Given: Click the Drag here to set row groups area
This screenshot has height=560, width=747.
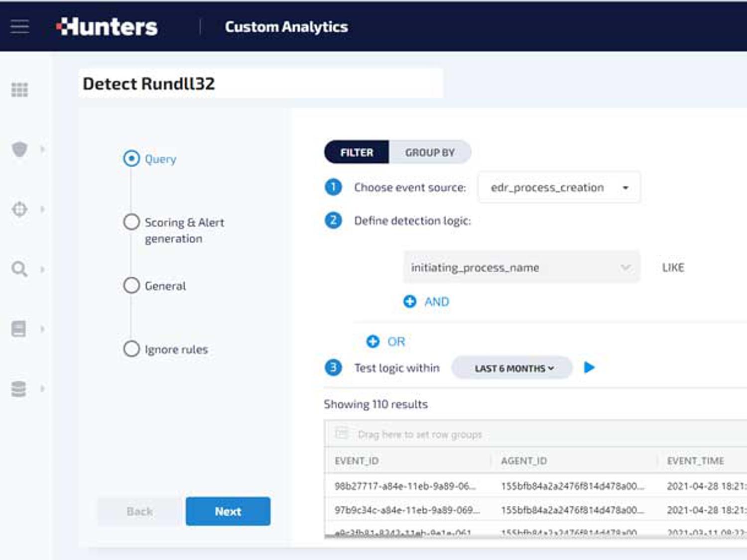Looking at the screenshot, I should (420, 435).
